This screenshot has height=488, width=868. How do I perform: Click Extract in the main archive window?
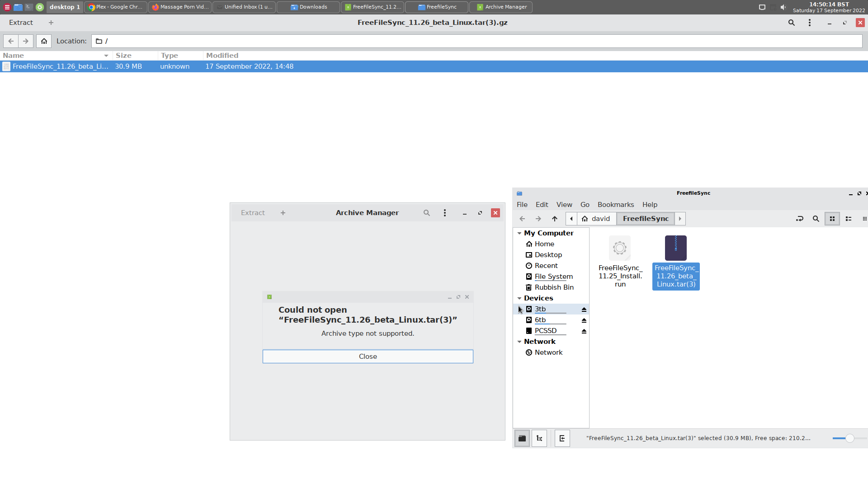tap(21, 23)
